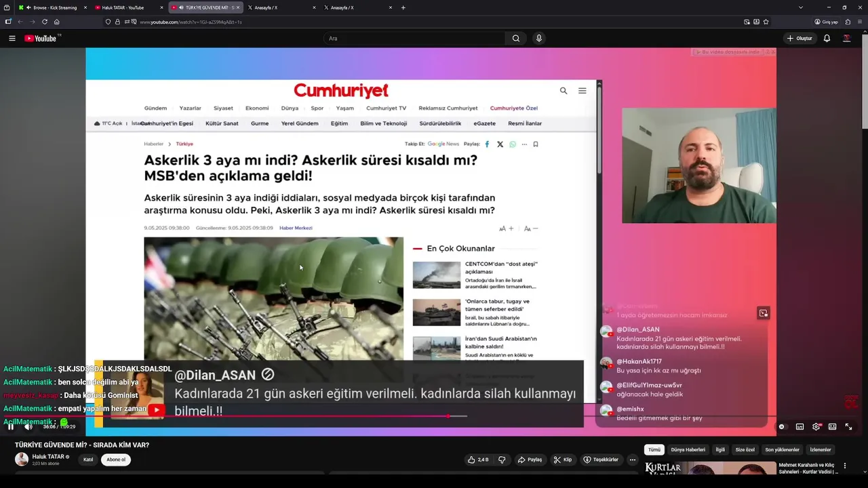Click the 'Teşekkürler' button

(601, 460)
